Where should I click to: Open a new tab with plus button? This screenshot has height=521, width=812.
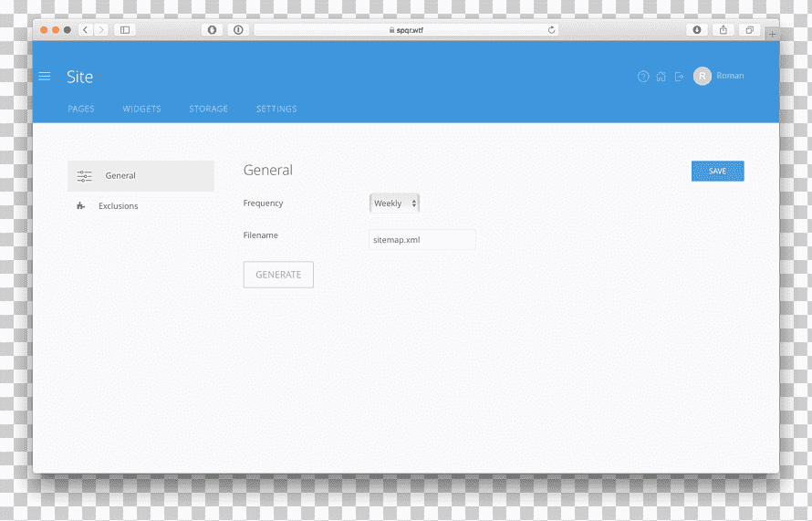(x=772, y=34)
